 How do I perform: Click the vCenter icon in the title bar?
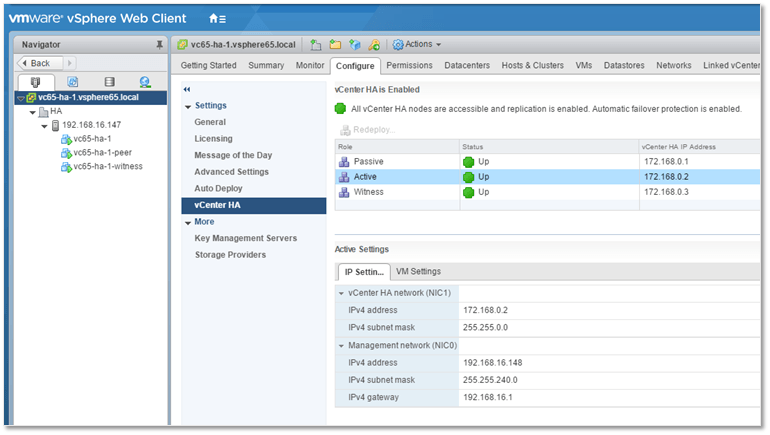pos(183,45)
